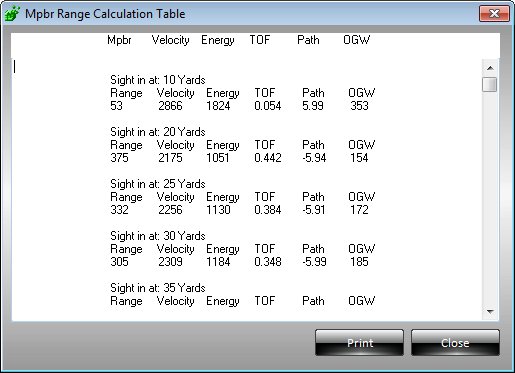Click OGW value 154
The width and height of the screenshot is (515, 373).
click(x=359, y=158)
